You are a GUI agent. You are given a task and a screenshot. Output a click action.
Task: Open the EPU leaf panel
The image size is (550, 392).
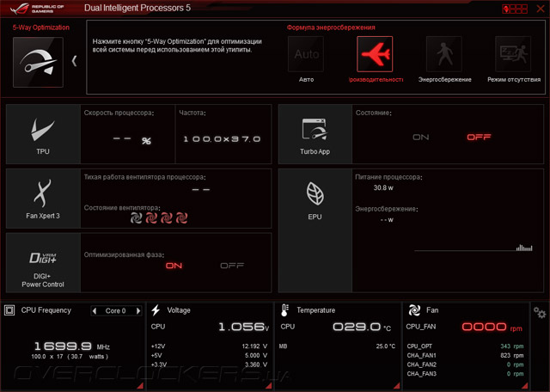click(x=315, y=230)
